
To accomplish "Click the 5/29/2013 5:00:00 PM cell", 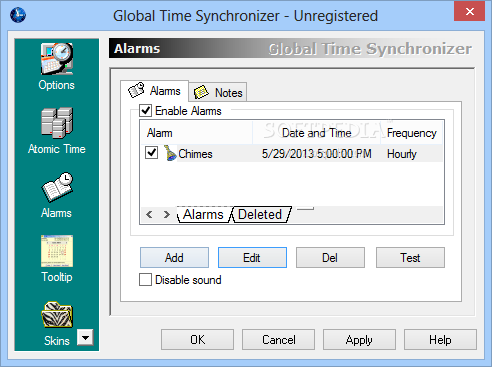I will pos(316,154).
